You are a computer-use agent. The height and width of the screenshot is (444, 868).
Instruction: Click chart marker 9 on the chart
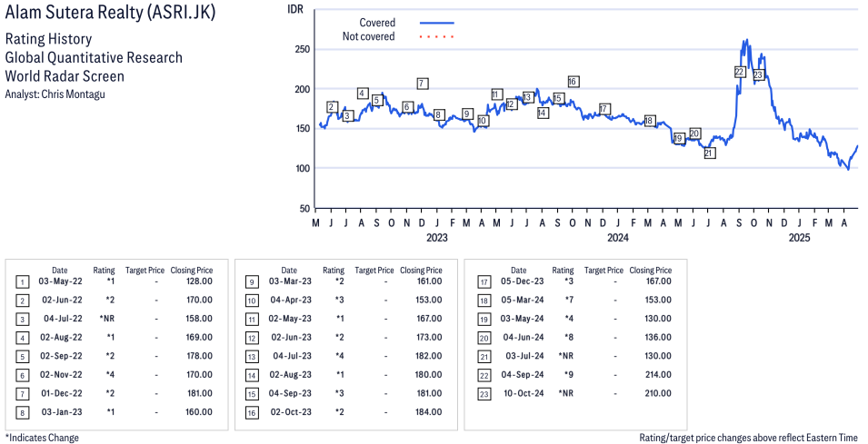point(466,113)
